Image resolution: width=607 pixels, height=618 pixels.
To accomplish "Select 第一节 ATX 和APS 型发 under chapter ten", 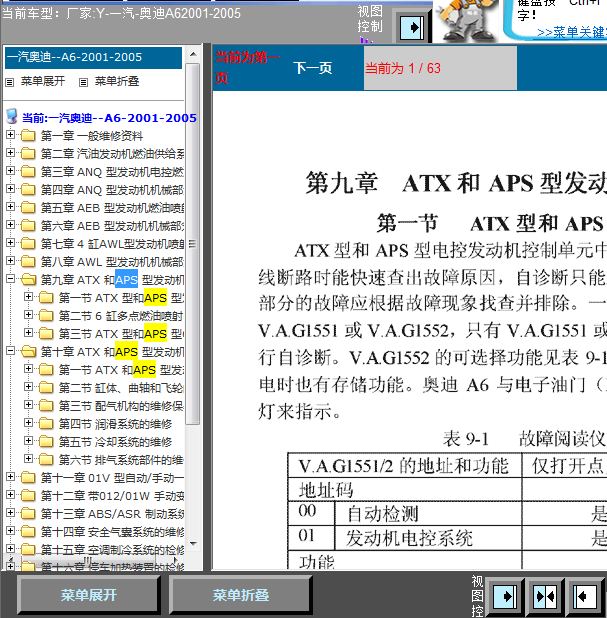I will [x=121, y=370].
